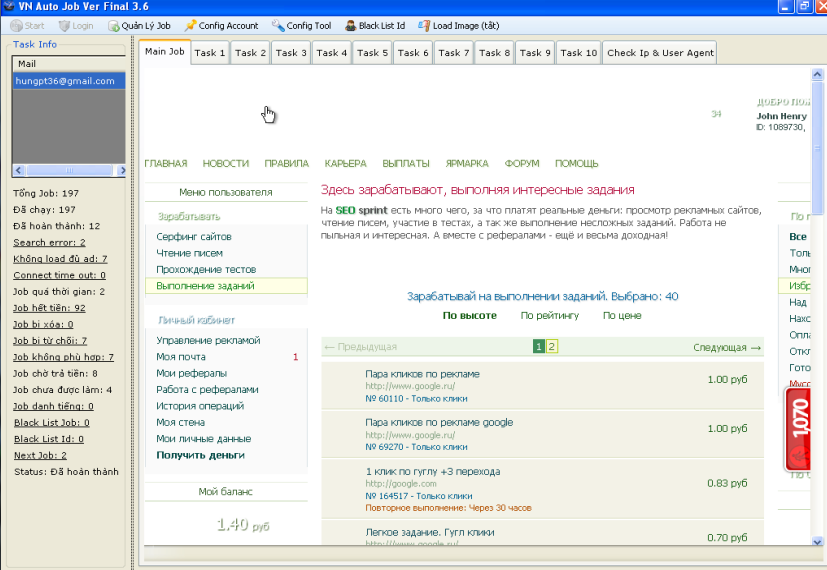Open ВЫПЛАТЫ site menu
Screen dimensions: 827x570
coord(406,163)
